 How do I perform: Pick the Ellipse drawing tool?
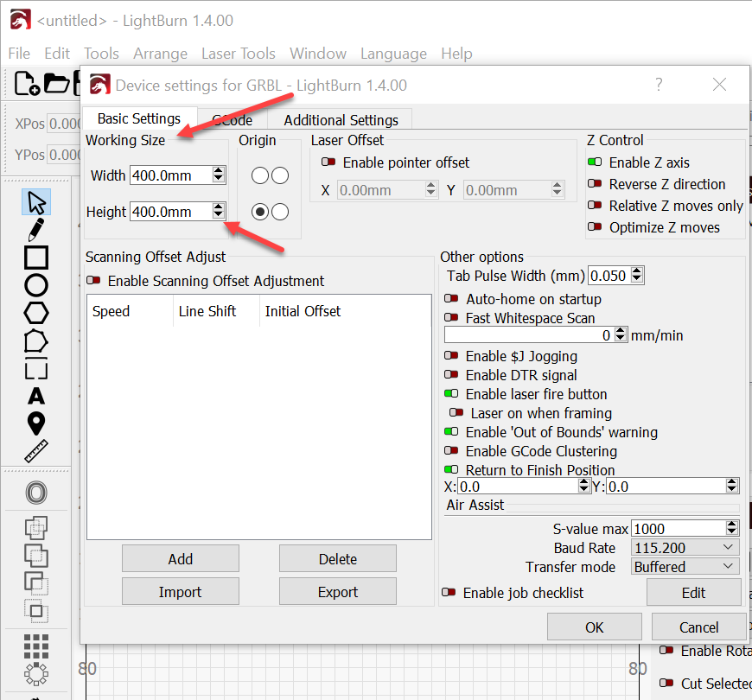click(x=36, y=285)
